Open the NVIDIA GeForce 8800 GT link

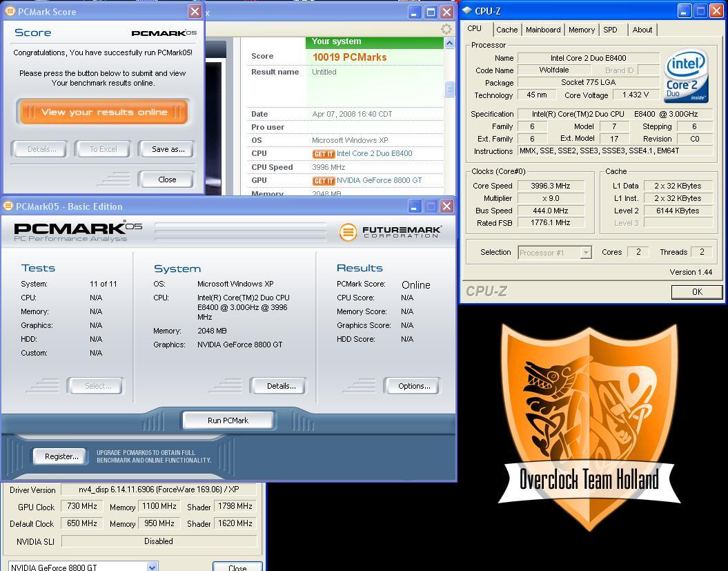pos(380,180)
